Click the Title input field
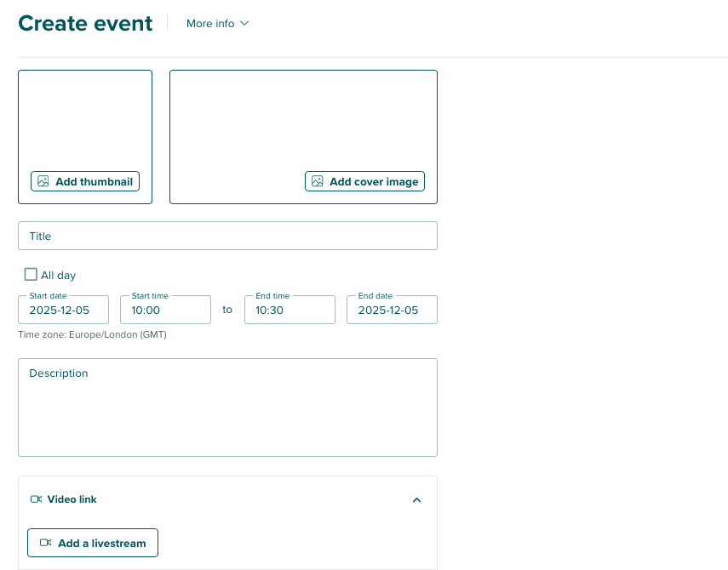728x570 pixels. pyautogui.click(x=227, y=236)
